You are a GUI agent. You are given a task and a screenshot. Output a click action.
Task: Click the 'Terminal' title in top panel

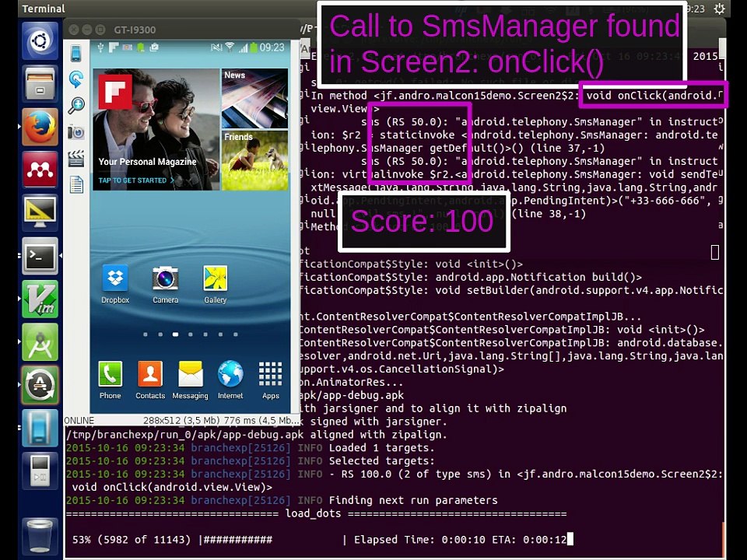44,9
